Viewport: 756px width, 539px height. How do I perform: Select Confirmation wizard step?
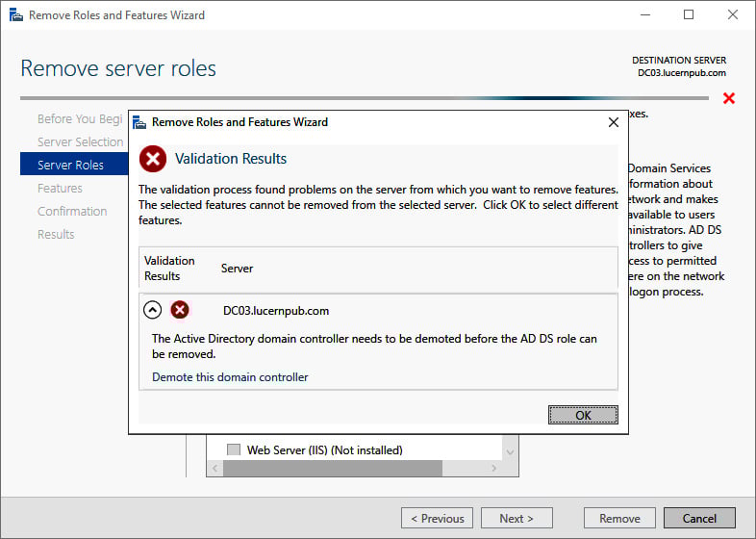click(x=72, y=212)
